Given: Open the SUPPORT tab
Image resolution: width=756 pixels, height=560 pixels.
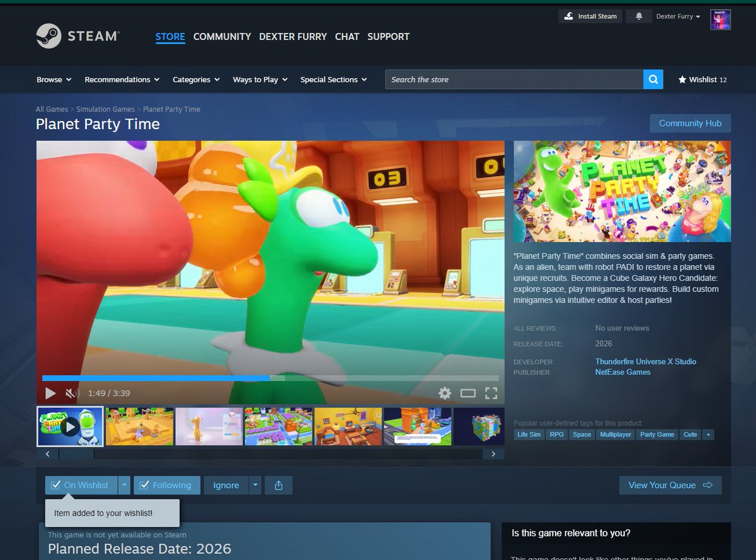Looking at the screenshot, I should tap(388, 37).
